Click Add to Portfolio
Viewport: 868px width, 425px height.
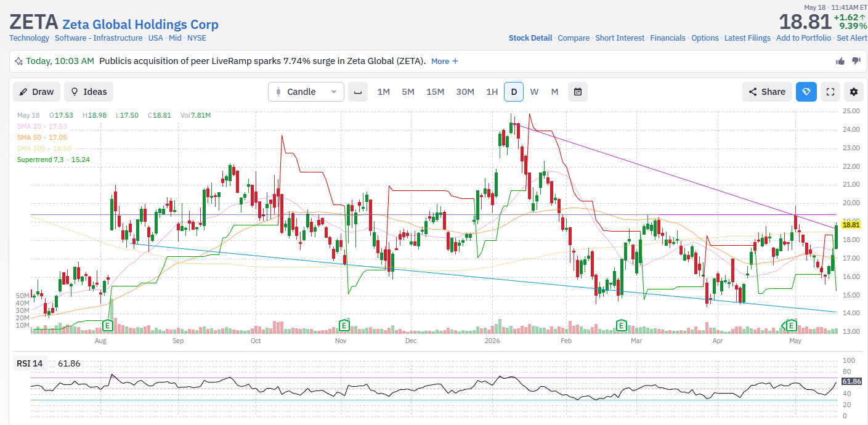click(x=803, y=38)
